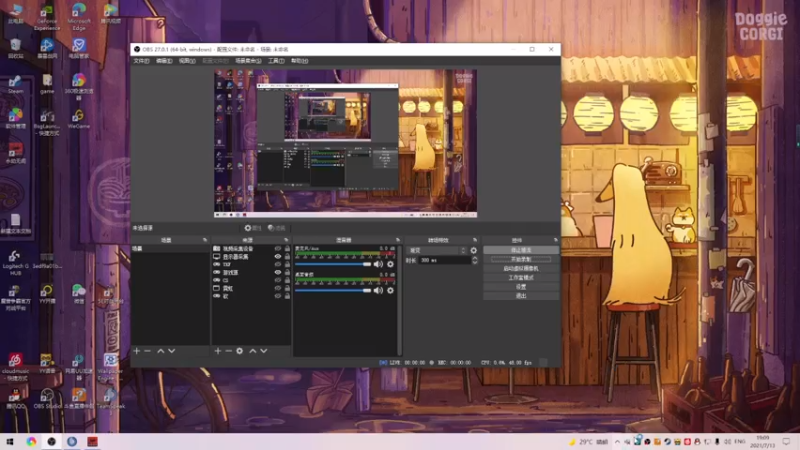Toggle lock icon on the 游戏源 source
800x450 pixels.
tap(287, 272)
